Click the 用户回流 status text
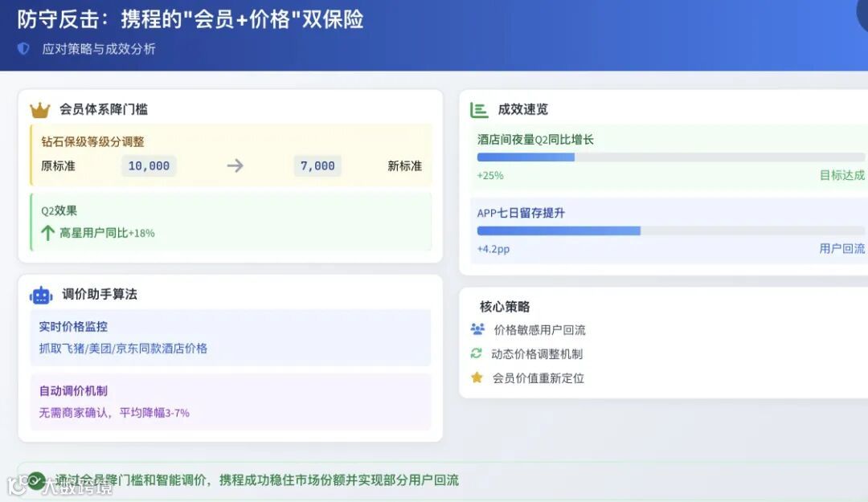 tap(842, 249)
